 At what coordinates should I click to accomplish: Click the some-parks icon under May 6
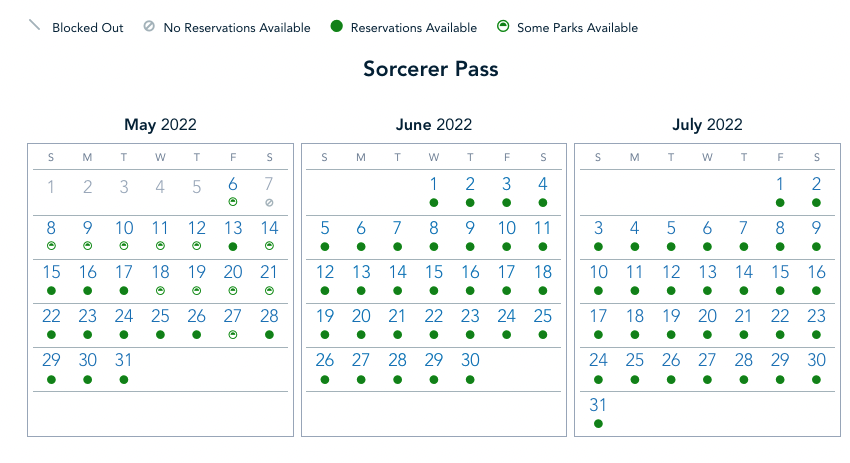coord(233,203)
